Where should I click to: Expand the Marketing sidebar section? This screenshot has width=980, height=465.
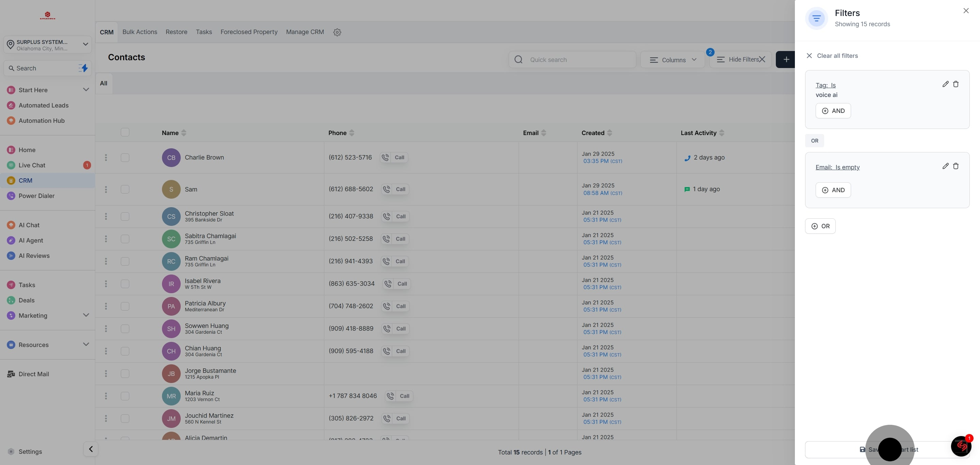click(86, 315)
